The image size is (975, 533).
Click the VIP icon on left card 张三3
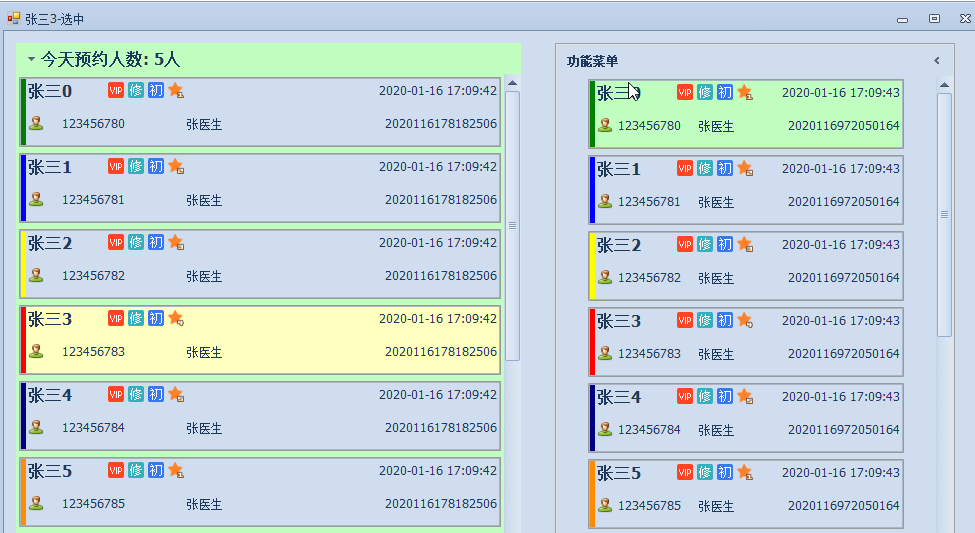[116, 318]
